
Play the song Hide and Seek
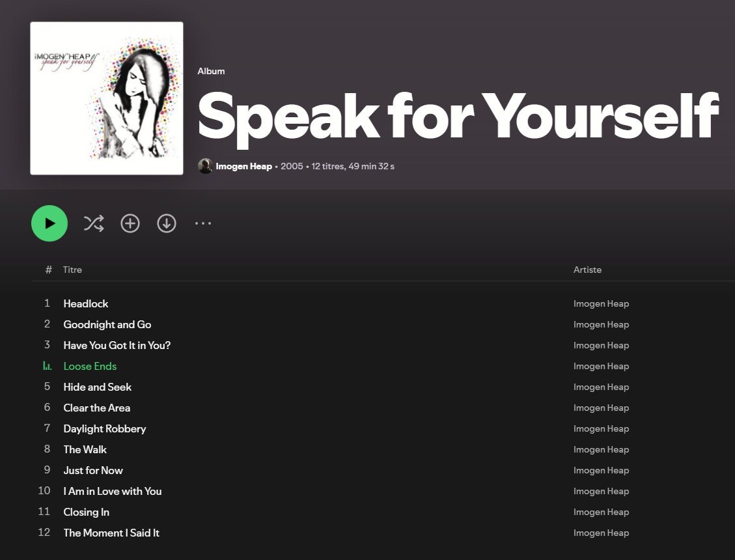tap(98, 387)
